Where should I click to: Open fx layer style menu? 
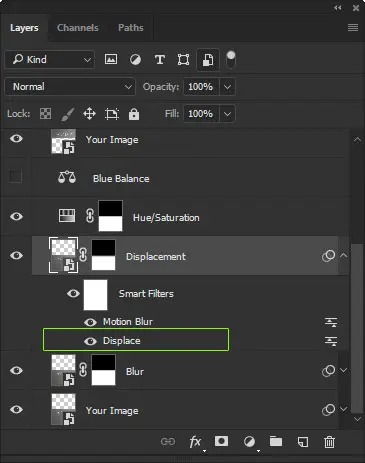click(x=195, y=442)
